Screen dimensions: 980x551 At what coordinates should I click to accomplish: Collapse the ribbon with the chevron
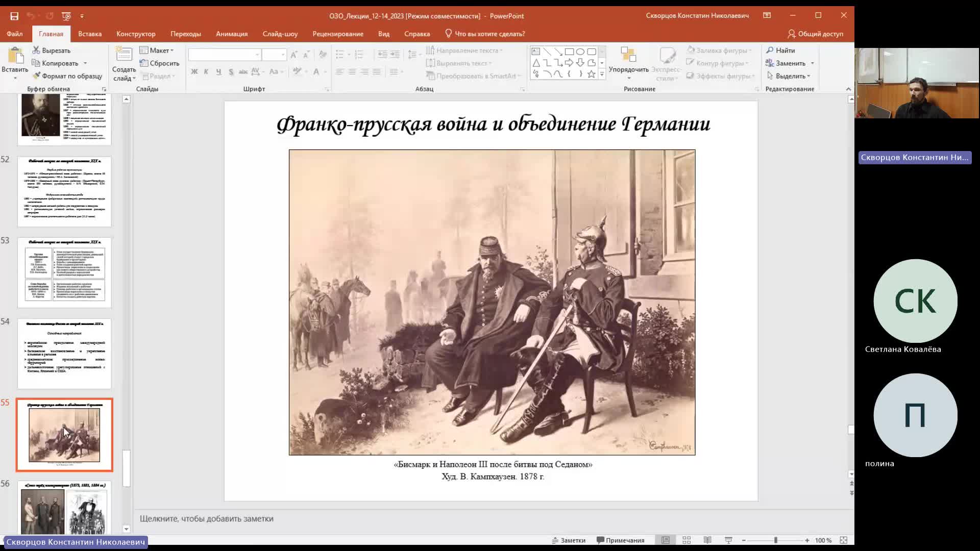point(848,89)
